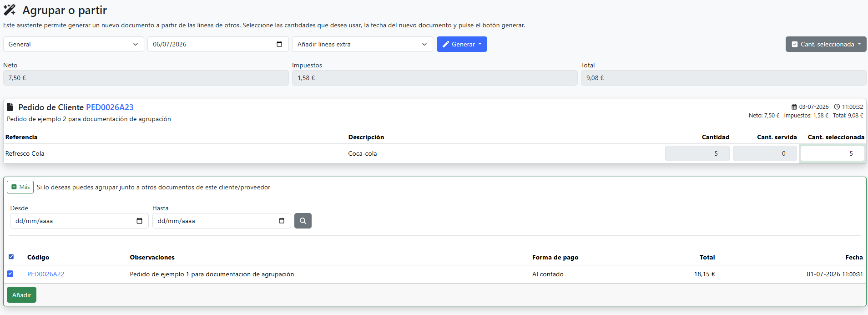Click the calendar icon beside 03-07-2026
This screenshot has width=868, height=315.
(794, 107)
